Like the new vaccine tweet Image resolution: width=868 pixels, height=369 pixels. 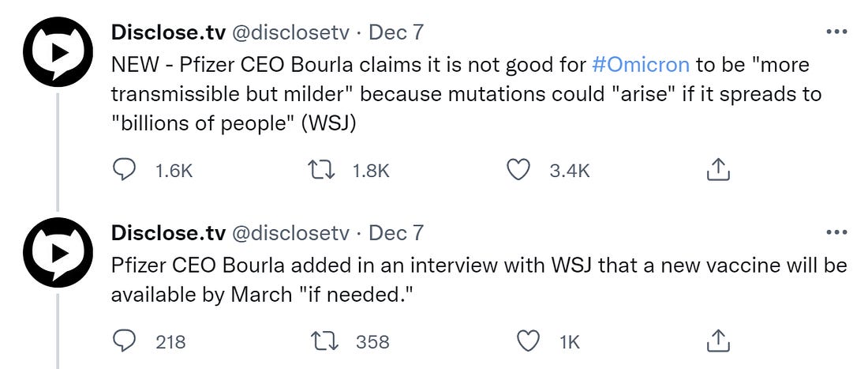[527, 341]
